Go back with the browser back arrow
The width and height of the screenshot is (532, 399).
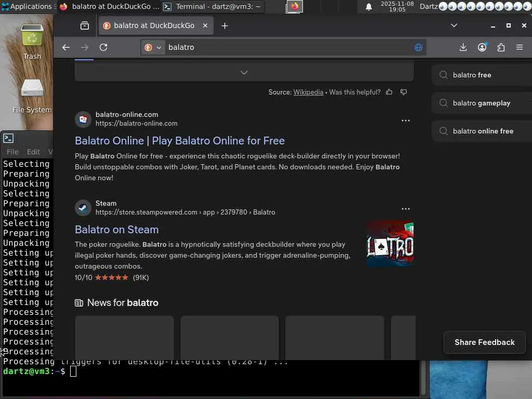click(x=66, y=47)
